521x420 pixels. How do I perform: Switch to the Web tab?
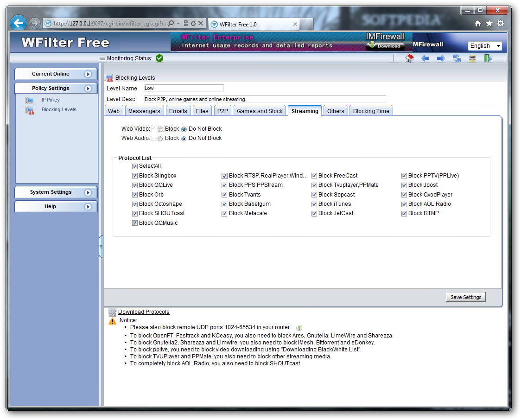[x=114, y=111]
